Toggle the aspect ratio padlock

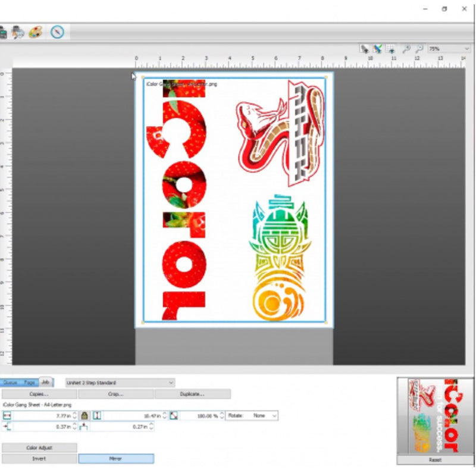pyautogui.click(x=84, y=415)
